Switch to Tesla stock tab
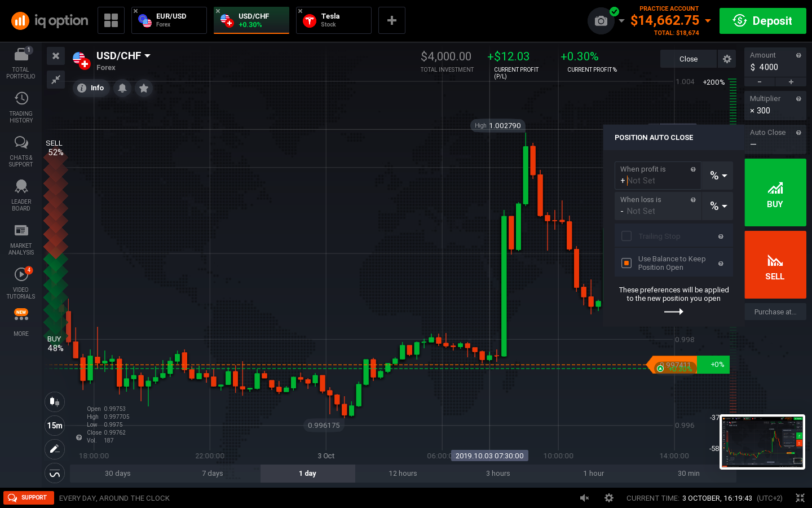The height and width of the screenshot is (508, 812). tap(334, 20)
